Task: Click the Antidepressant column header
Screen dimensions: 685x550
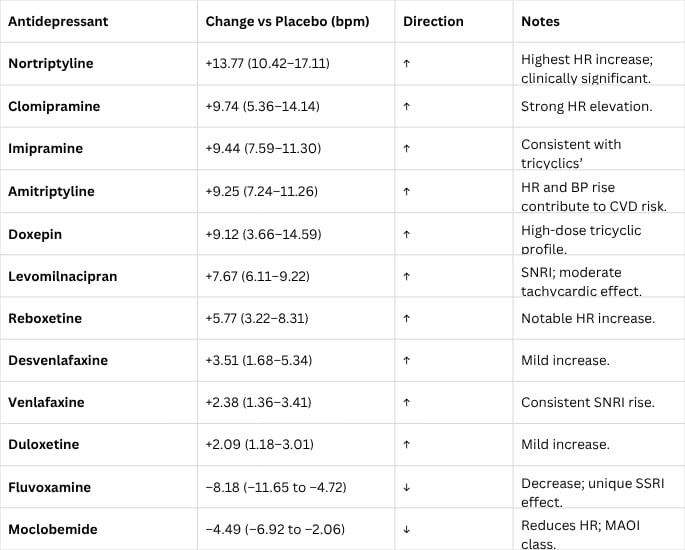Action: 58,21
